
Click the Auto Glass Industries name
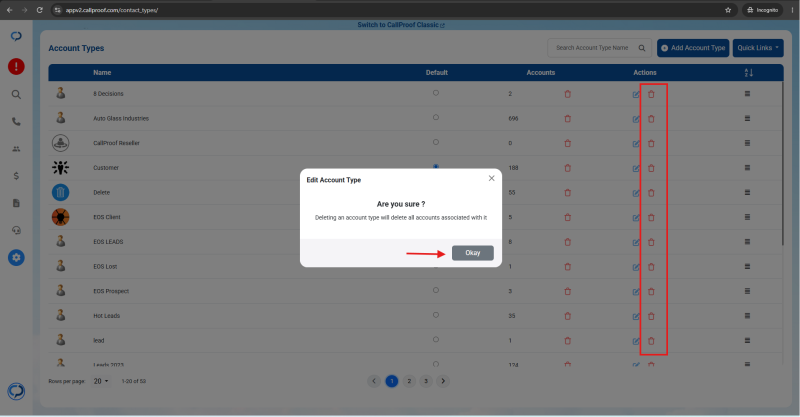point(121,118)
